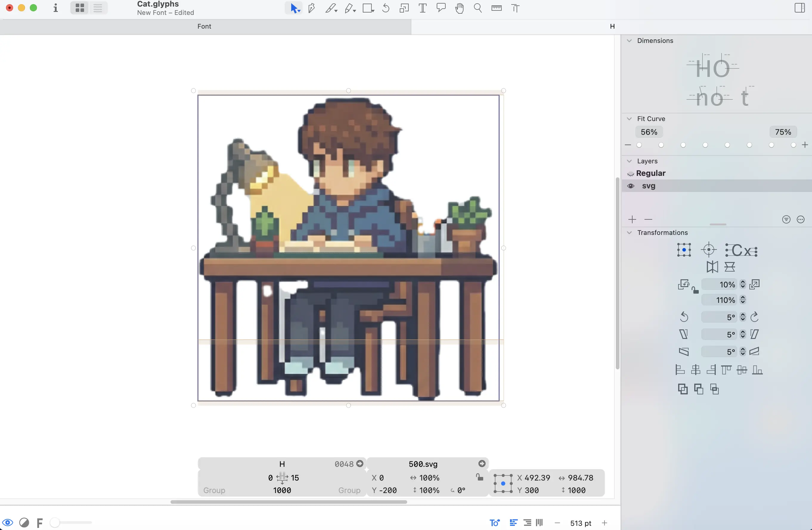Toggle the scale proportion lock icon
812x530 pixels.
click(x=695, y=290)
